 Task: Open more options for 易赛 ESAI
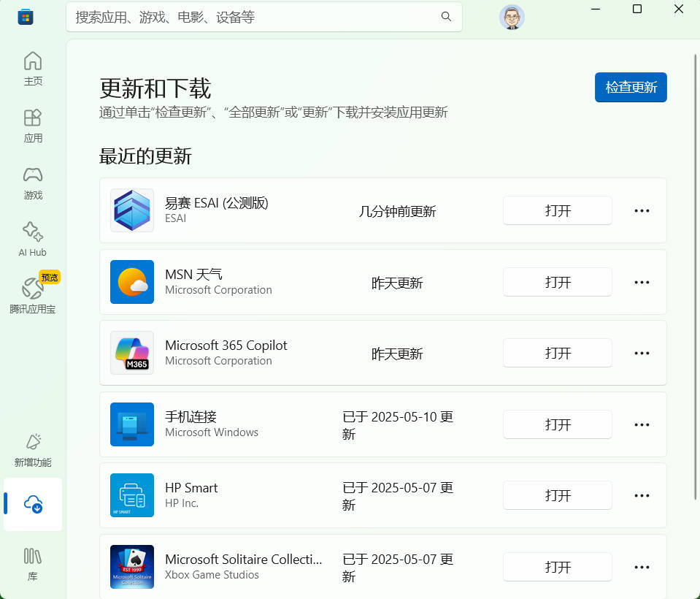coord(642,210)
